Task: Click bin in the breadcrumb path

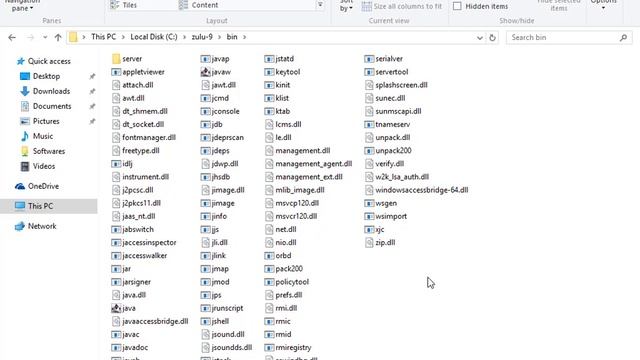Action: click(232, 37)
